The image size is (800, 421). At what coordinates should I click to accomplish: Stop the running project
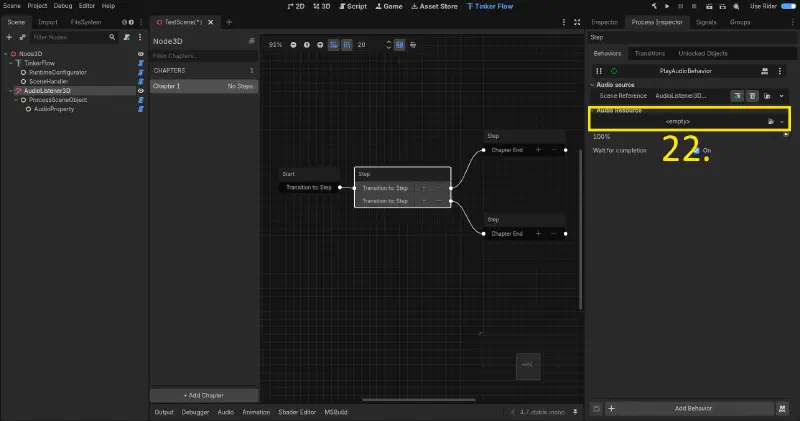(694, 6)
